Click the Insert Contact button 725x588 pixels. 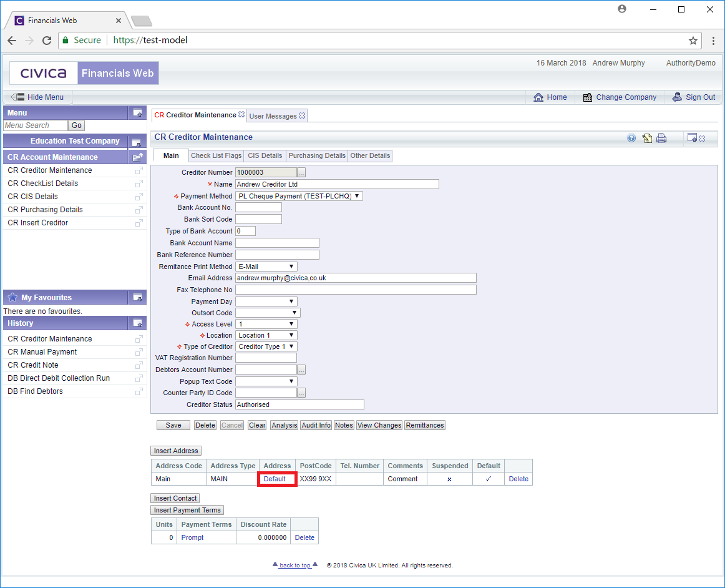[x=175, y=498]
